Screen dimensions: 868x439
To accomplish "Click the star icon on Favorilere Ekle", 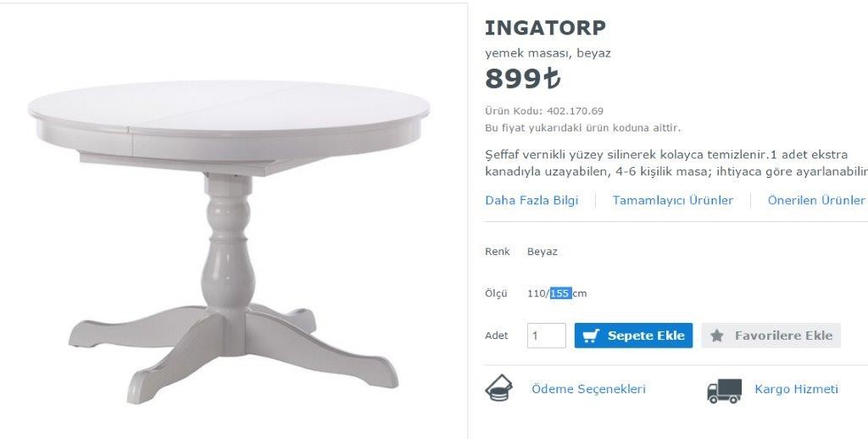I will tap(717, 336).
